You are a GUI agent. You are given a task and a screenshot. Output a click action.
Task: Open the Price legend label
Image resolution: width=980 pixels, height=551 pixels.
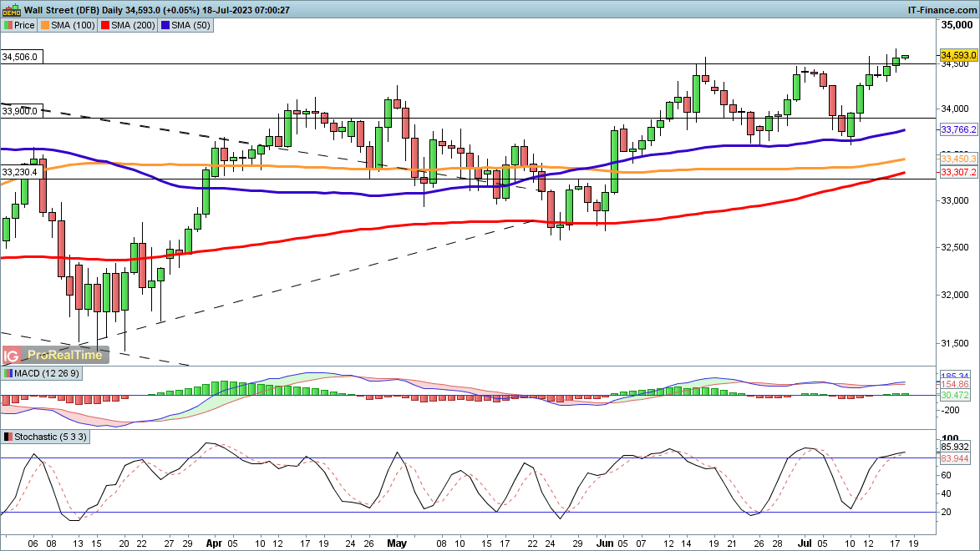[x=24, y=26]
